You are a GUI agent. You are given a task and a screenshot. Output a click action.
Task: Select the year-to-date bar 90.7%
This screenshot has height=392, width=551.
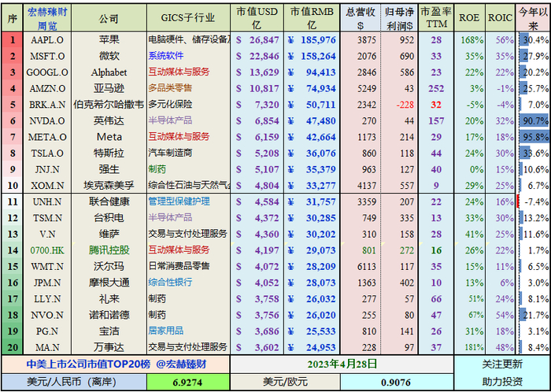534,121
